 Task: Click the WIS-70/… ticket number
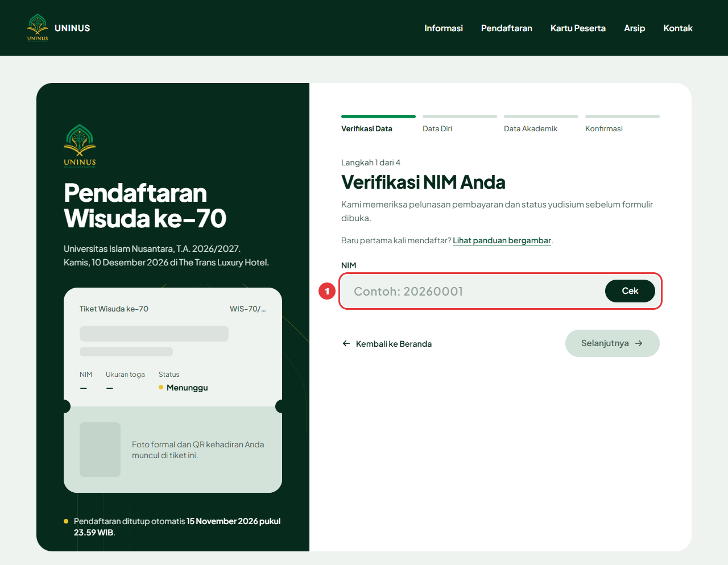[248, 309]
